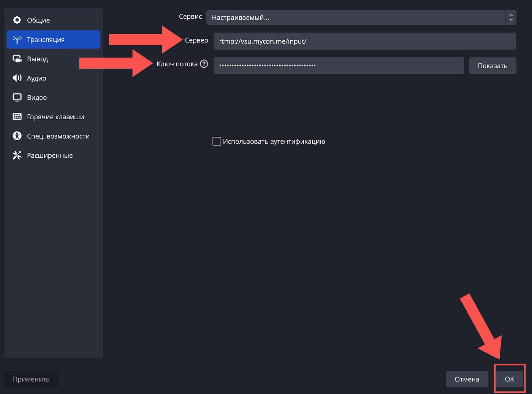Click the help question mark near Ключ потока
This screenshot has height=394, width=532.
point(204,64)
